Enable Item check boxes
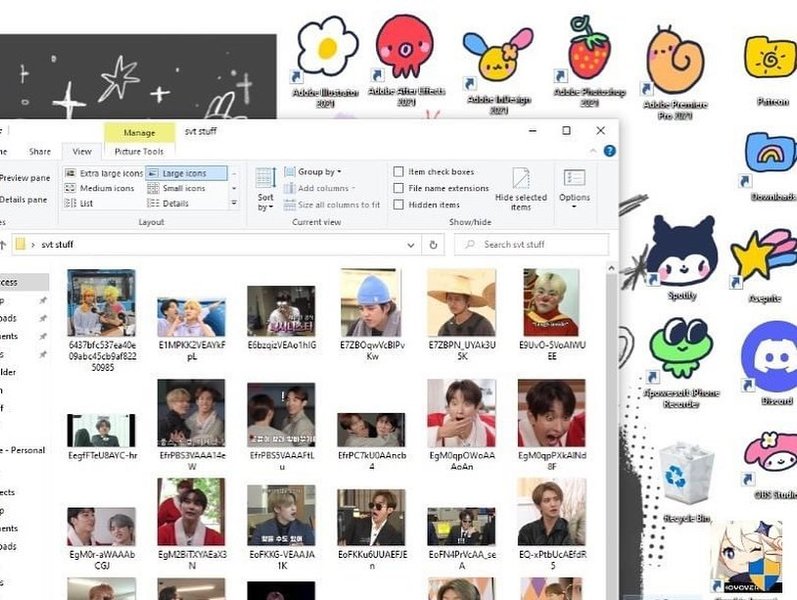Viewport: 797px width, 600px height. point(434,172)
